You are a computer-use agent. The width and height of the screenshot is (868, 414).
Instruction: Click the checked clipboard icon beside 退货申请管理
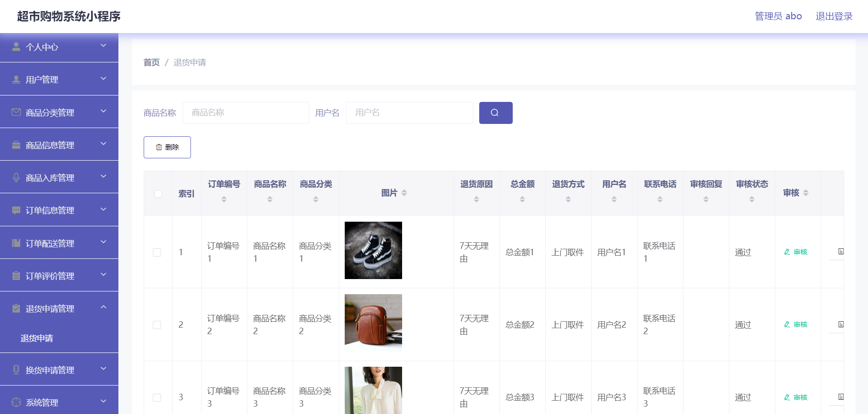pyautogui.click(x=16, y=308)
